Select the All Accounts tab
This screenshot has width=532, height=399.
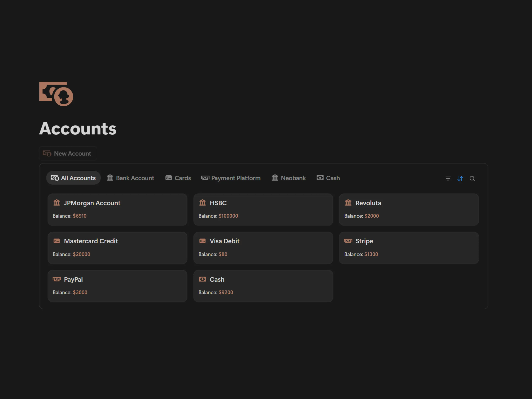pyautogui.click(x=73, y=178)
